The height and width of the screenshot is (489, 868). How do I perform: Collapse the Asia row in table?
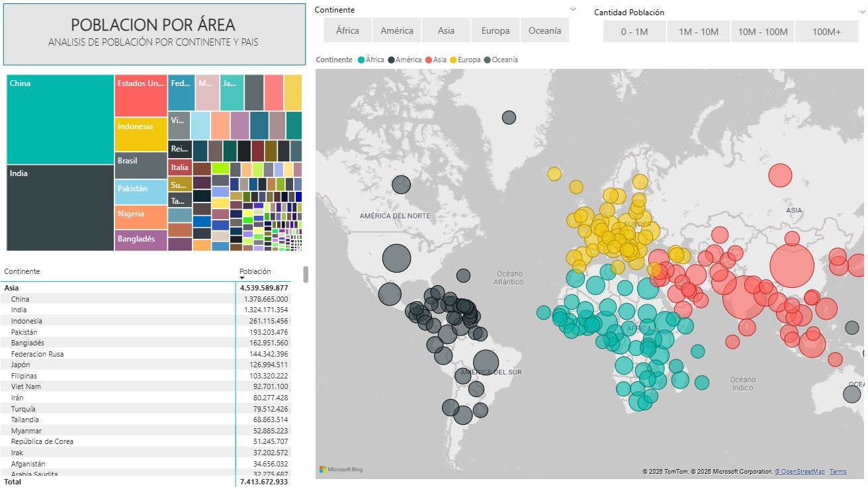[12, 288]
